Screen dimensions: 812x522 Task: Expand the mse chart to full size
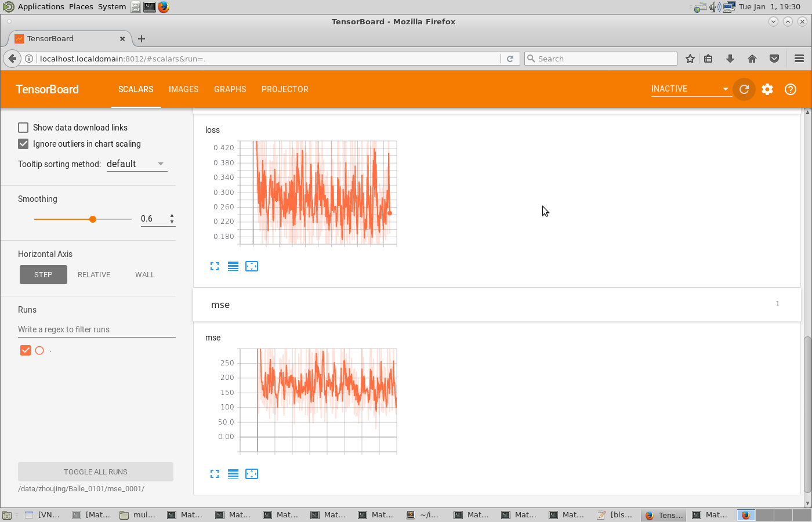[x=215, y=474]
